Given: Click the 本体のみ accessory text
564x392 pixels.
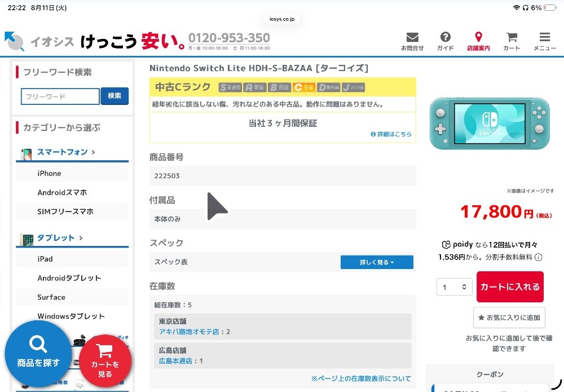Looking at the screenshot, I should (168, 219).
